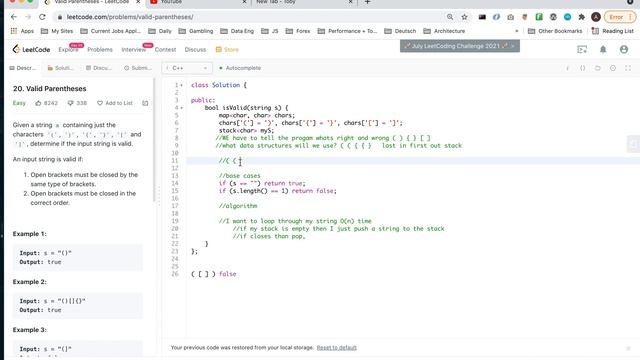The width and height of the screenshot is (640, 360).
Task: Open the LeetCode account profile icon
Action: coord(624,49)
